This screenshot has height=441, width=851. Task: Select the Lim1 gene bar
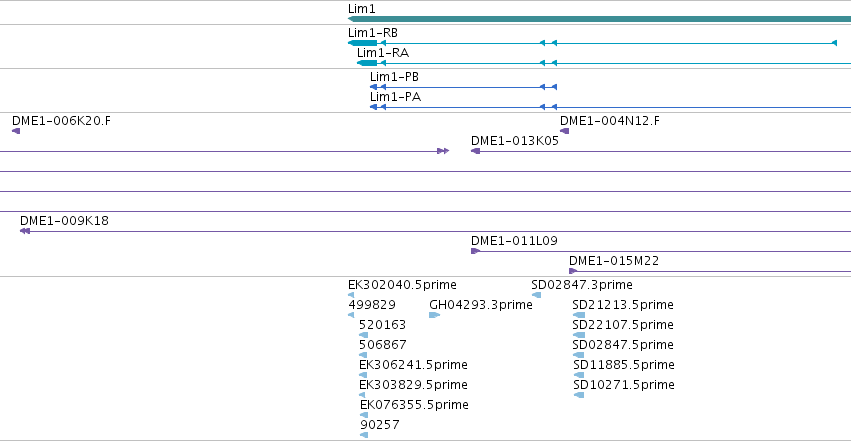(599, 19)
